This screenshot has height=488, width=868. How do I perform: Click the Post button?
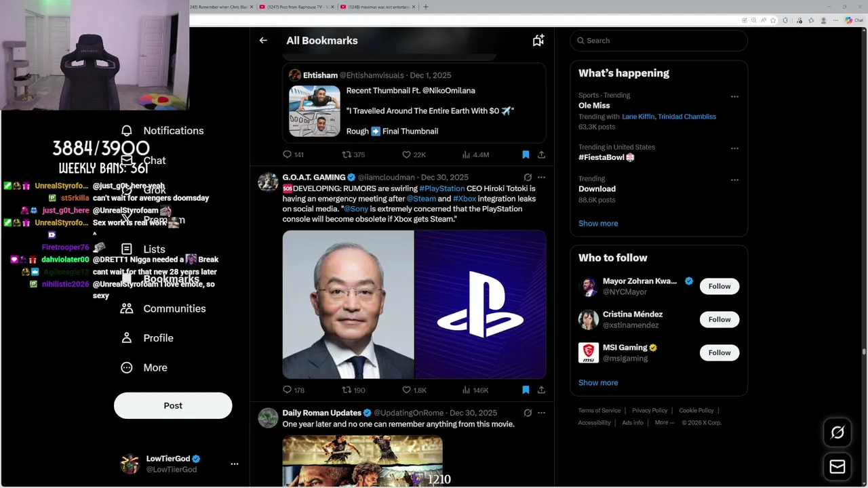[x=173, y=405]
